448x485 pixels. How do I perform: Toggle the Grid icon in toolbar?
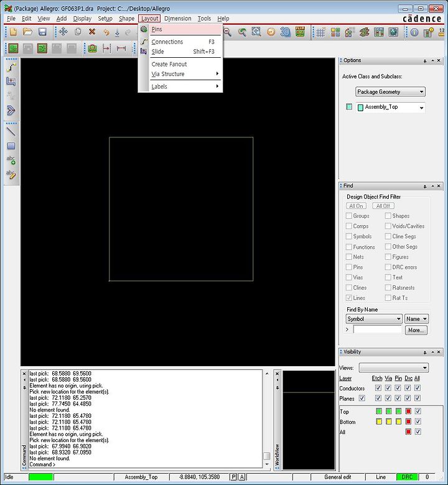pyautogui.click(x=320, y=32)
